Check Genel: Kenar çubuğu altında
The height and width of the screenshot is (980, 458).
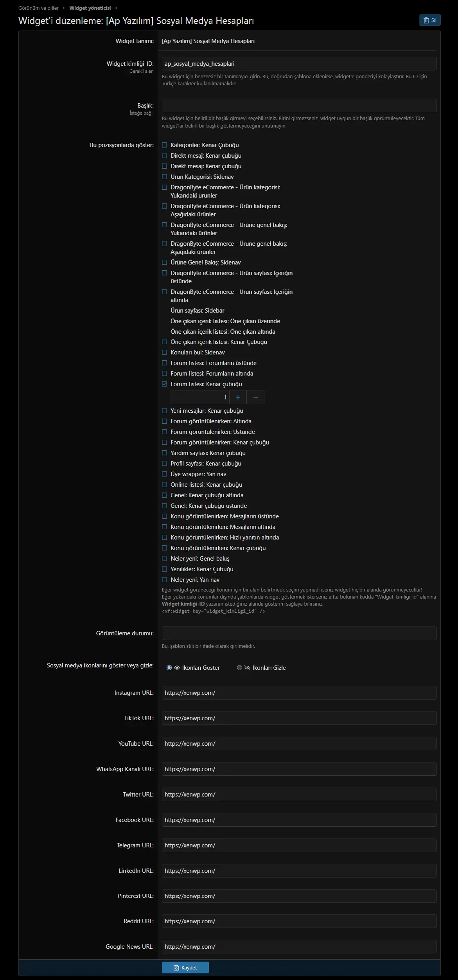point(165,495)
